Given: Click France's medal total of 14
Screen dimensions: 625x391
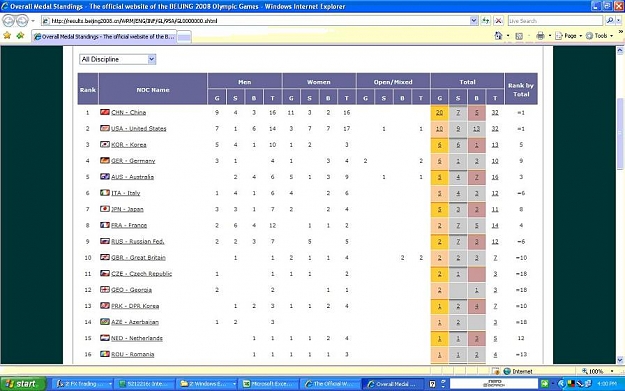Looking at the screenshot, I should click(x=495, y=225).
